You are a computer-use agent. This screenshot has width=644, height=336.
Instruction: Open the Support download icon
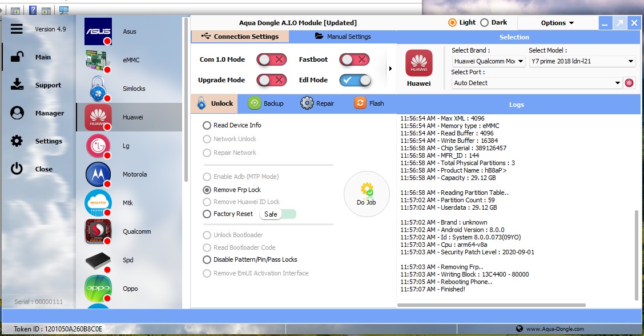[17, 85]
